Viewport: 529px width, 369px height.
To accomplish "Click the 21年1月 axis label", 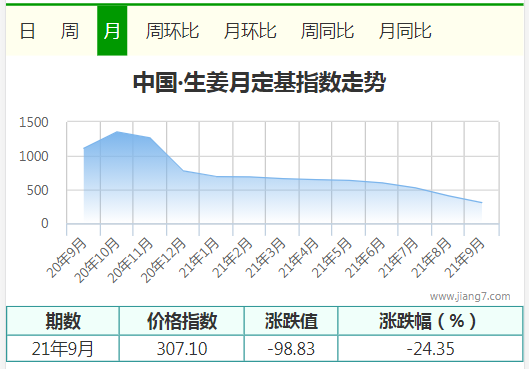I will [x=199, y=258].
